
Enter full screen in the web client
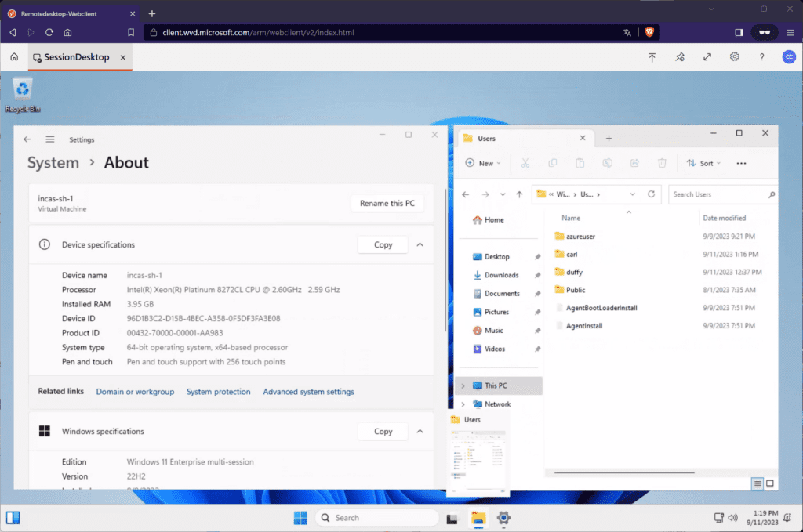707,57
